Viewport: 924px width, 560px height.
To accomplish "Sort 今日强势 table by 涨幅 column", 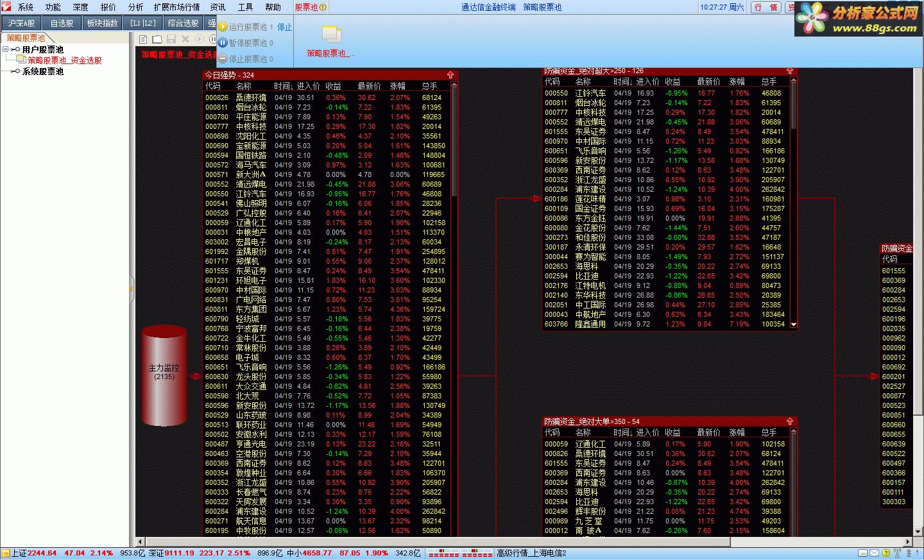I will coord(397,86).
